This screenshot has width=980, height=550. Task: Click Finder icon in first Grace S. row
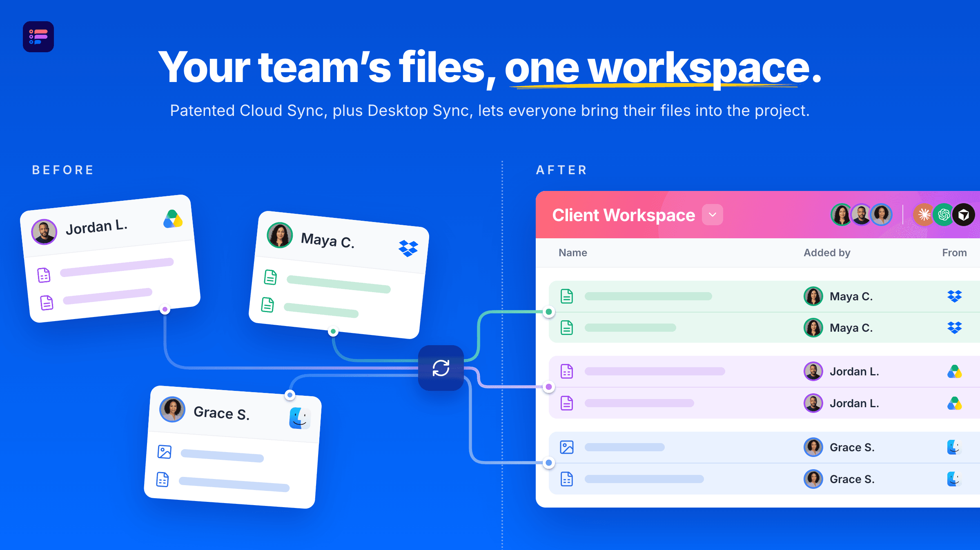[955, 447]
